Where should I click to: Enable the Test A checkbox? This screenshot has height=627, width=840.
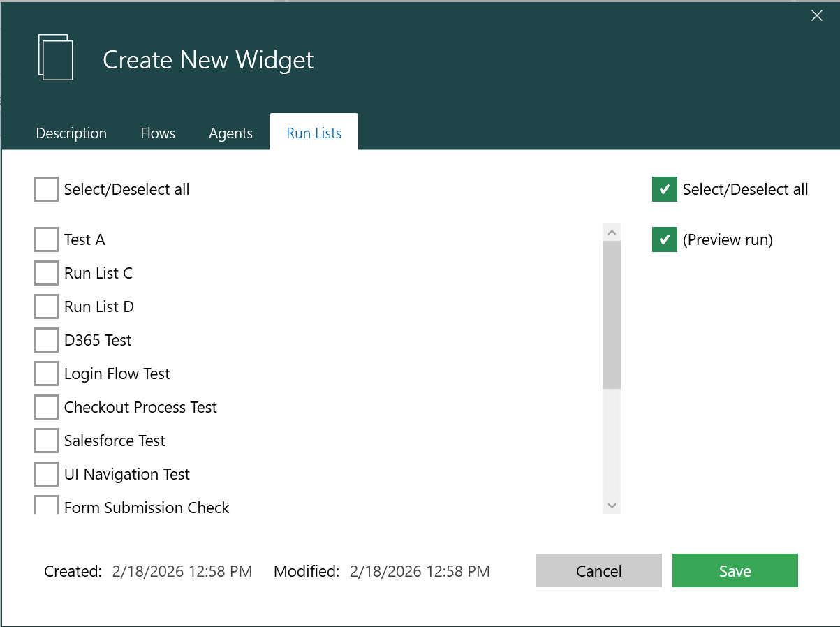pos(46,239)
